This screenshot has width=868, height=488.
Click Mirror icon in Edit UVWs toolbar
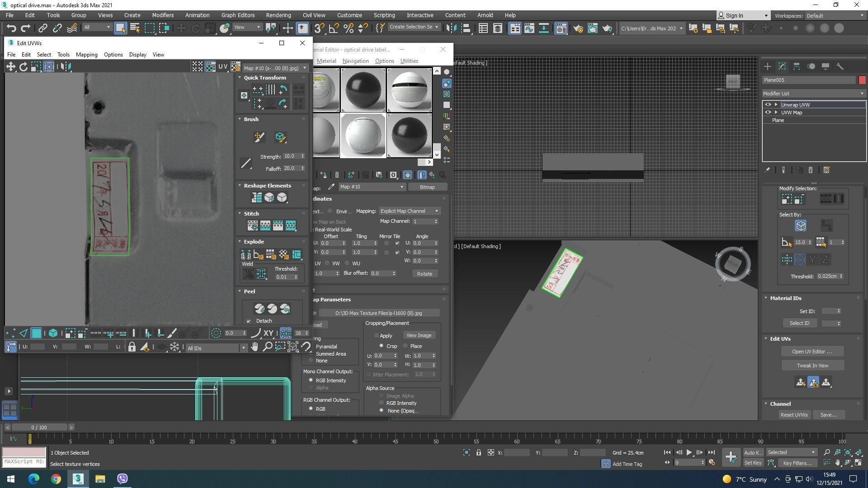click(x=66, y=67)
